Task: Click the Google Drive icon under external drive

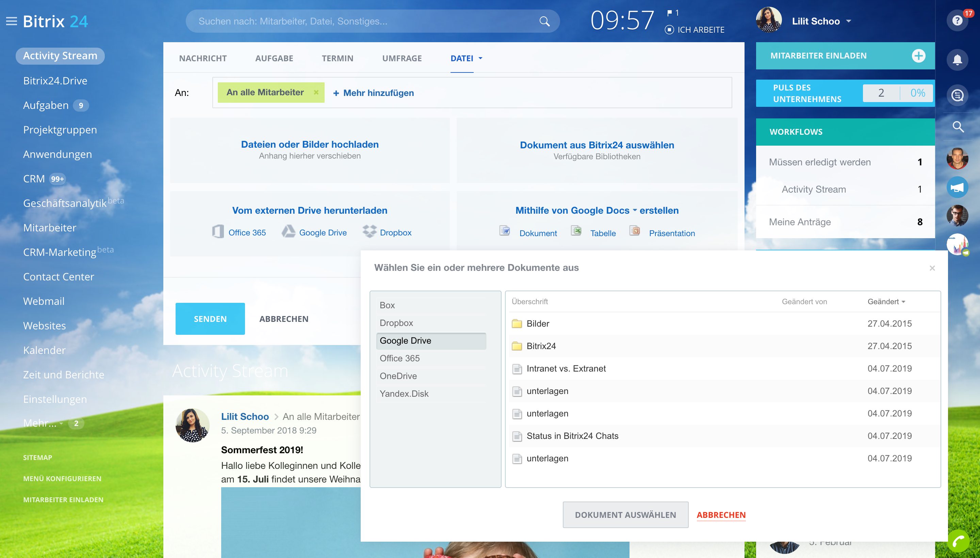Action: (288, 231)
